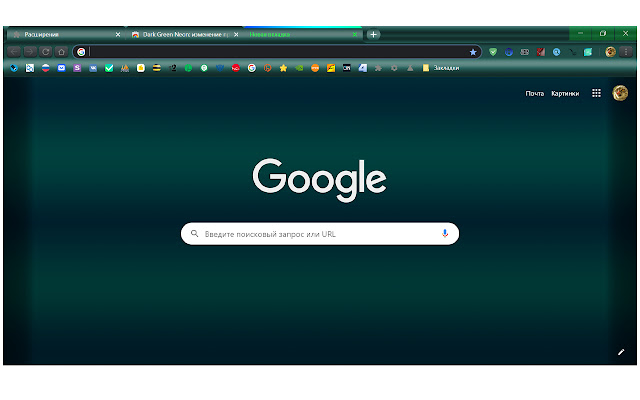
Task: Open the purple S bookmark
Action: [77, 68]
